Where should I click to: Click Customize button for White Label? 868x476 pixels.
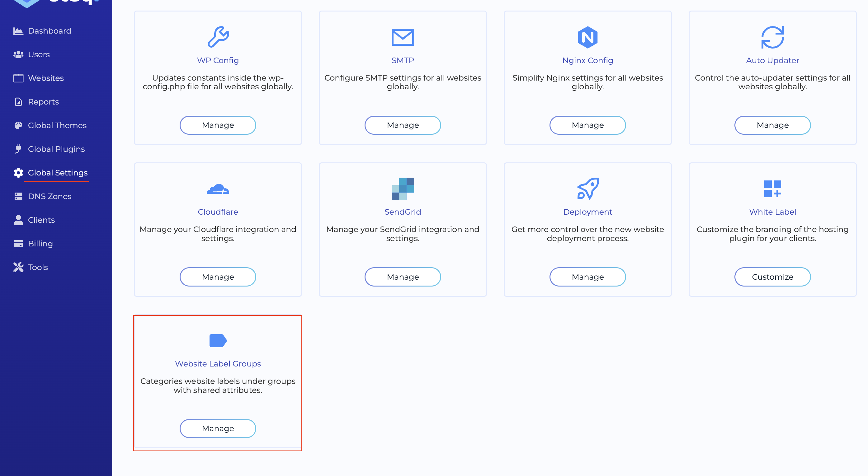pyautogui.click(x=772, y=277)
